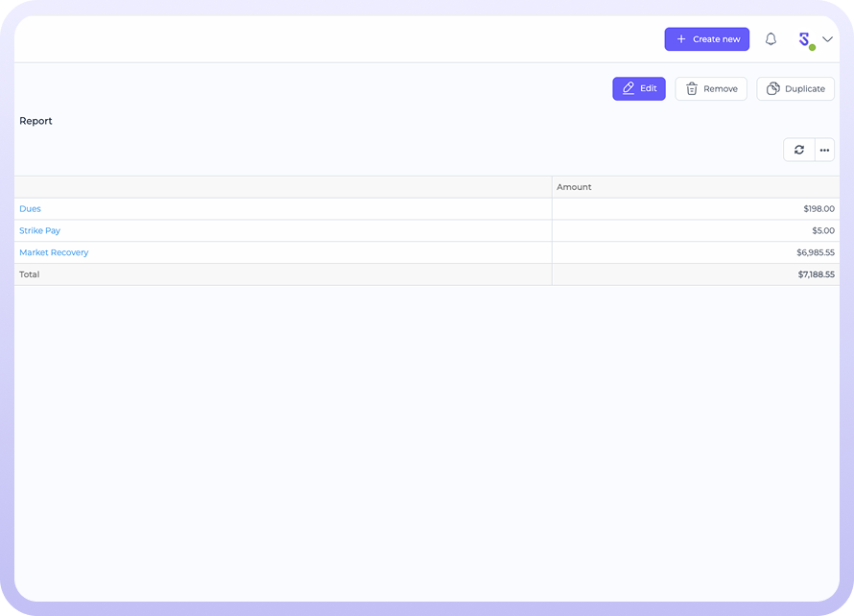Click the Amount column header
This screenshot has height=616, width=854.
pyautogui.click(x=574, y=187)
